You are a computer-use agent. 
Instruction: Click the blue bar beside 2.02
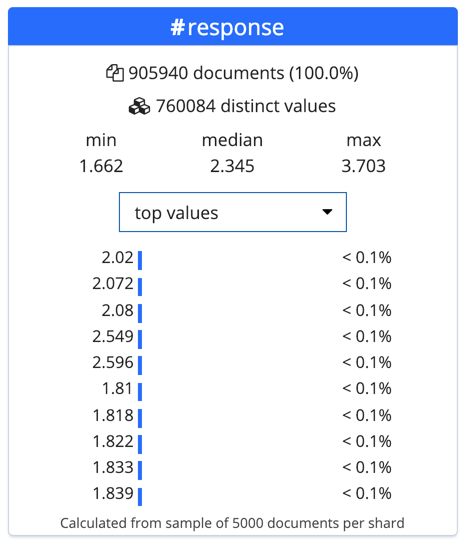[x=140, y=260]
